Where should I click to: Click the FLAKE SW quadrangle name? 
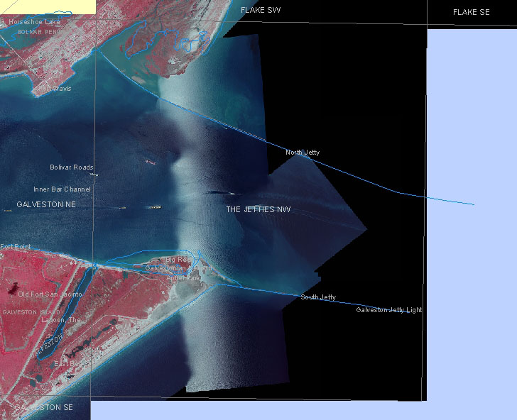[261, 11]
